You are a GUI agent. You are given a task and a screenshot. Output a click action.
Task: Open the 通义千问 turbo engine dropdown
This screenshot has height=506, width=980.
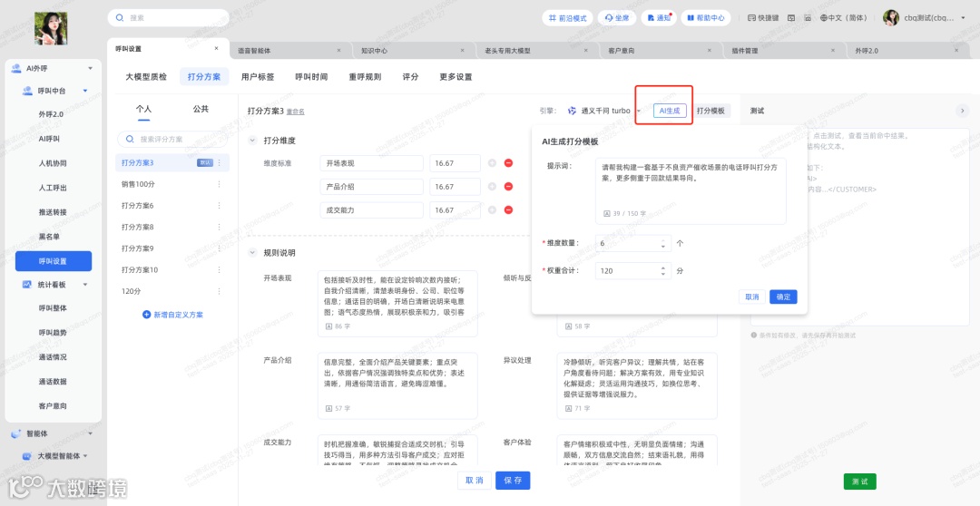[x=604, y=111]
